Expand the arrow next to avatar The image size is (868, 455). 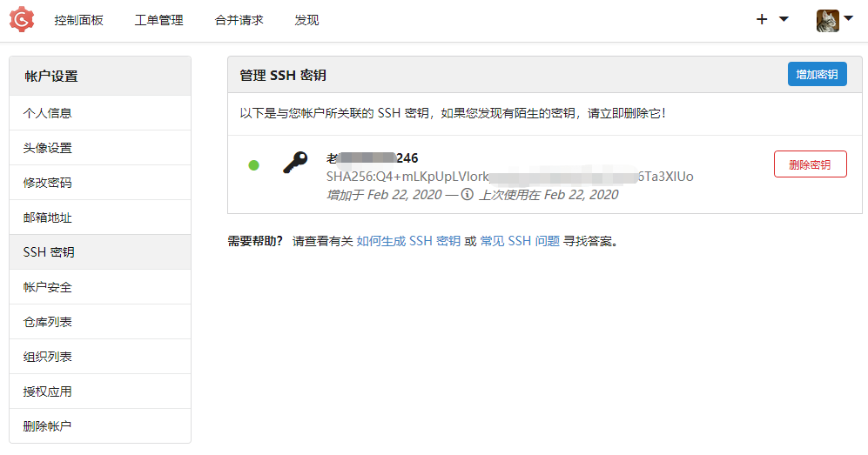(848, 18)
